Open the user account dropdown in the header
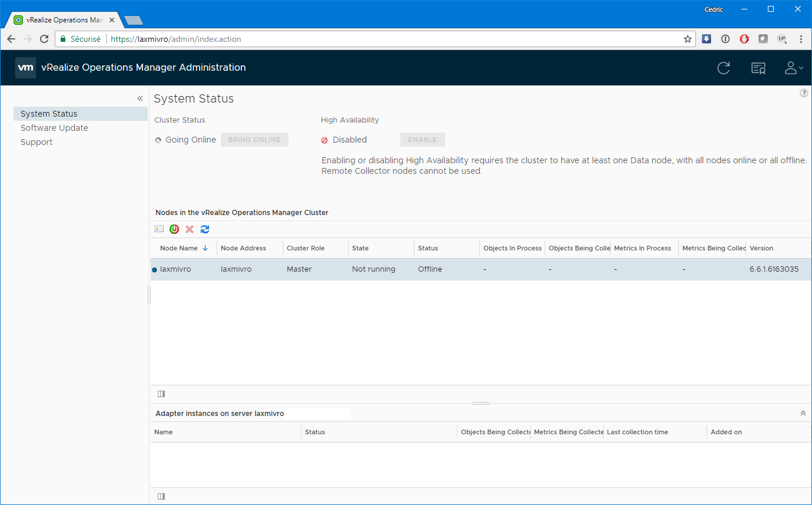 point(794,68)
